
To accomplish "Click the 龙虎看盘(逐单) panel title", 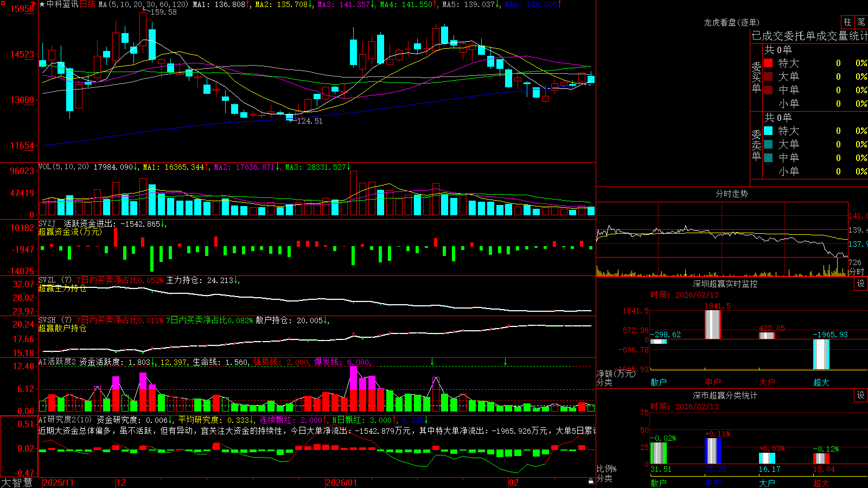I will pos(731,22).
